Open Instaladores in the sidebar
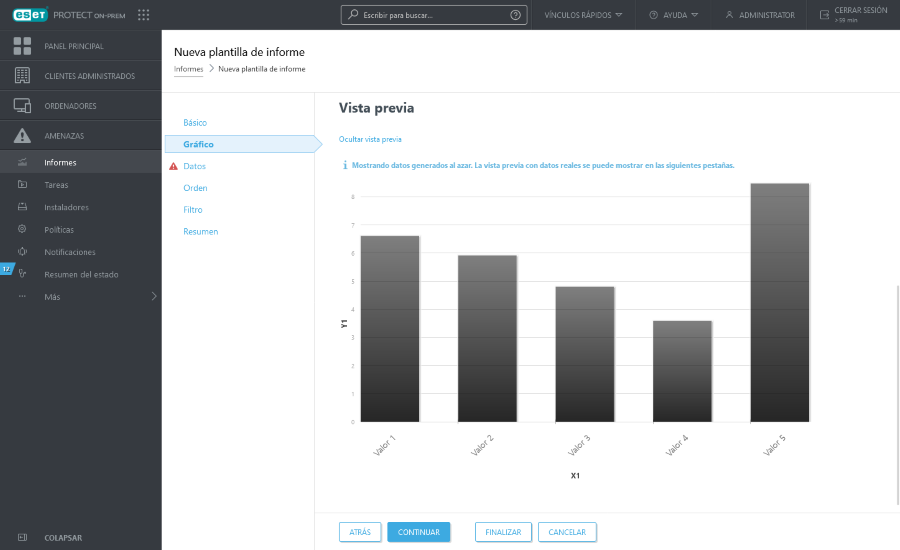Screen dimensions: 900x550 80,207
